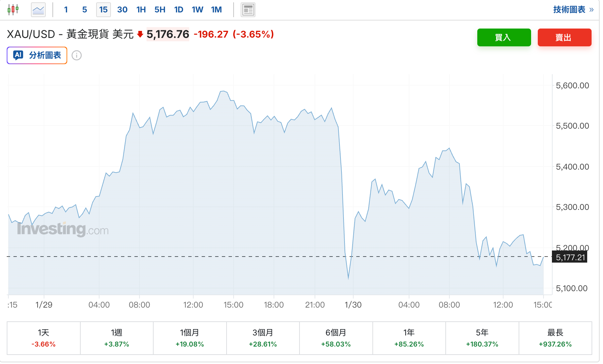603x364 pixels.
Task: Click the red down arrow price indicator
Action: click(x=140, y=34)
